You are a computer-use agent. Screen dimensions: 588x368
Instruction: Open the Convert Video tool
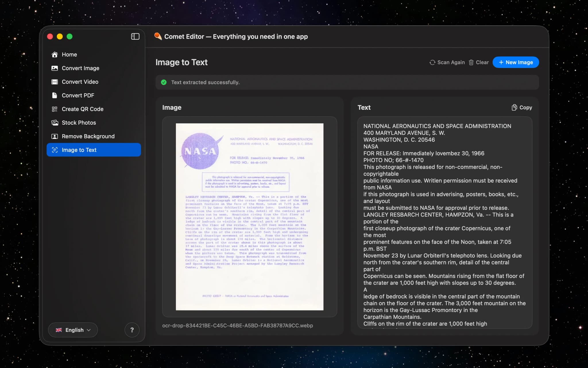pos(80,82)
